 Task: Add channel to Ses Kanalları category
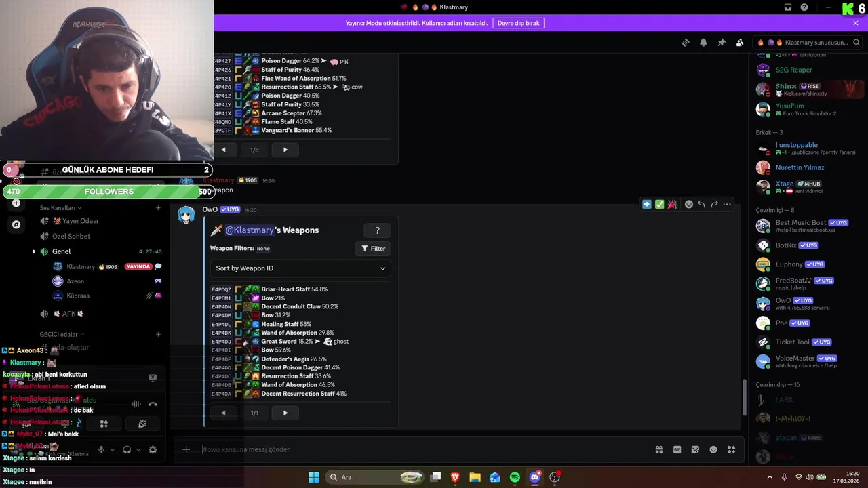pyautogui.click(x=158, y=208)
